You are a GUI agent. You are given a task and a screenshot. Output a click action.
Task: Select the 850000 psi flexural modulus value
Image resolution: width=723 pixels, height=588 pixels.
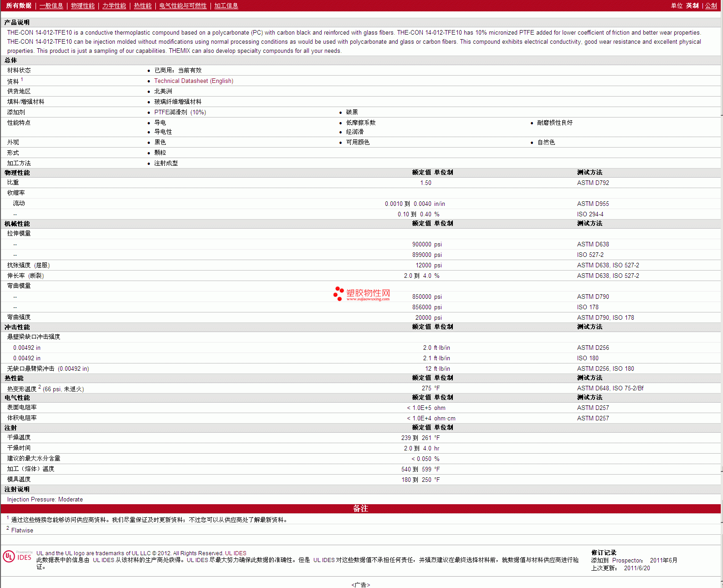point(427,297)
